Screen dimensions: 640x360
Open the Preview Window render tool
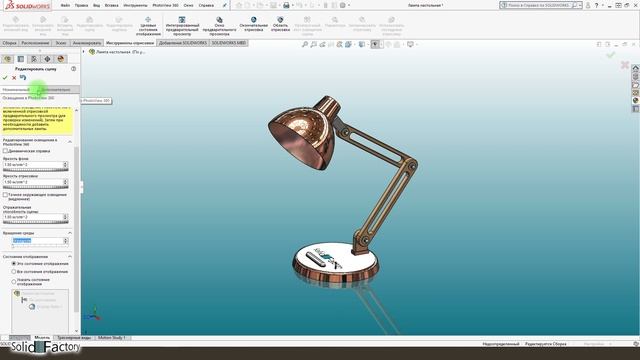coord(219,26)
